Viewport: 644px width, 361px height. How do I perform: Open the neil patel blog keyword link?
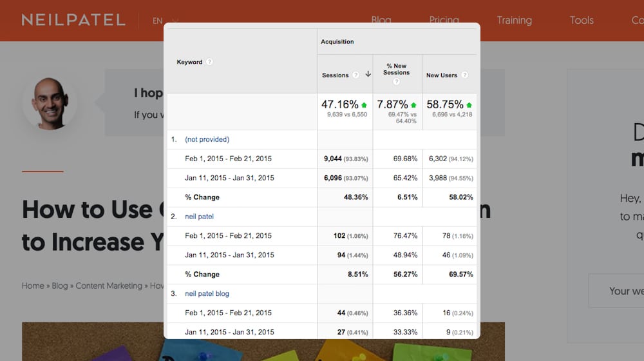click(207, 293)
